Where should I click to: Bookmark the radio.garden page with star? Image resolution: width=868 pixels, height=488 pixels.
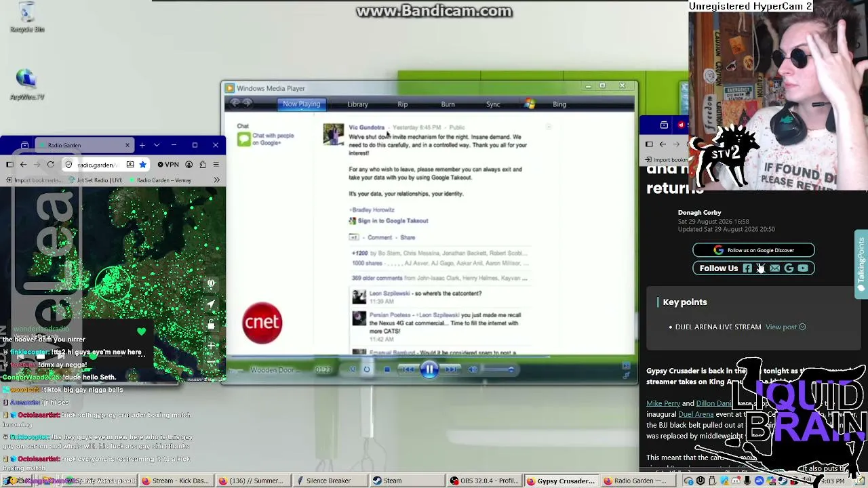coord(142,165)
